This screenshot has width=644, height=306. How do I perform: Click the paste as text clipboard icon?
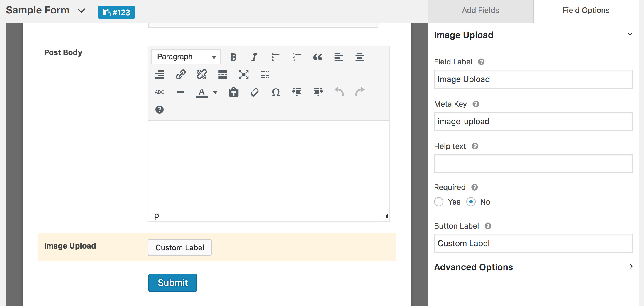tap(234, 92)
